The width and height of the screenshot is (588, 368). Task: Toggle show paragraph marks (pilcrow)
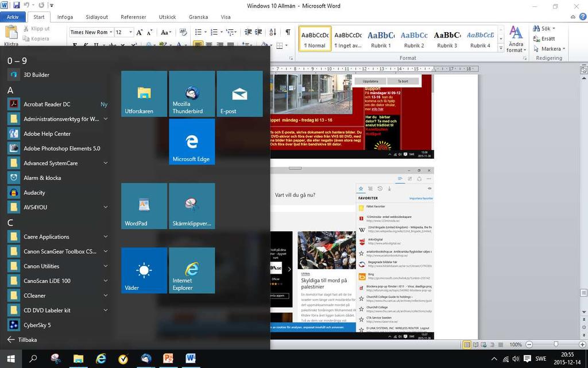point(288,32)
